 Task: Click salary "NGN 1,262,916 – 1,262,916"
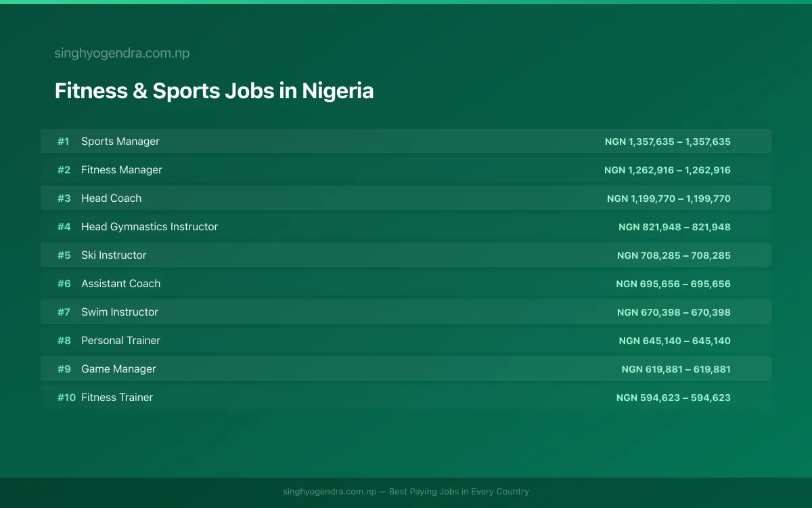coord(667,170)
